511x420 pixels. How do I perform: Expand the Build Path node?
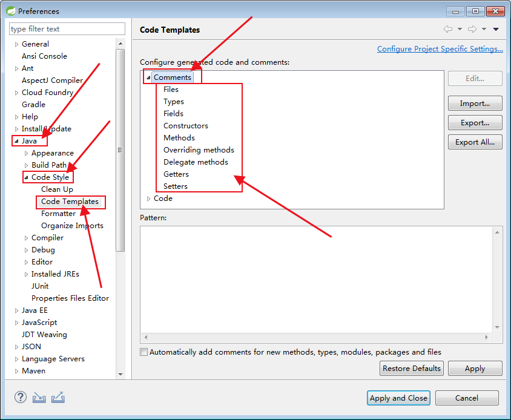coord(26,165)
